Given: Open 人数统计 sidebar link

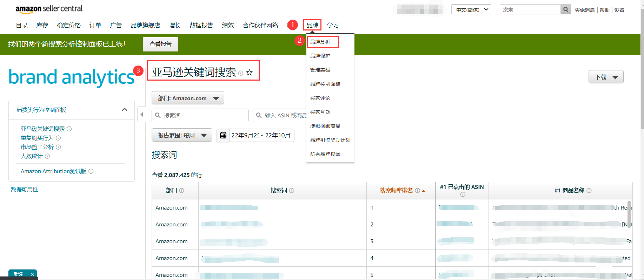Looking at the screenshot, I should 32,156.
